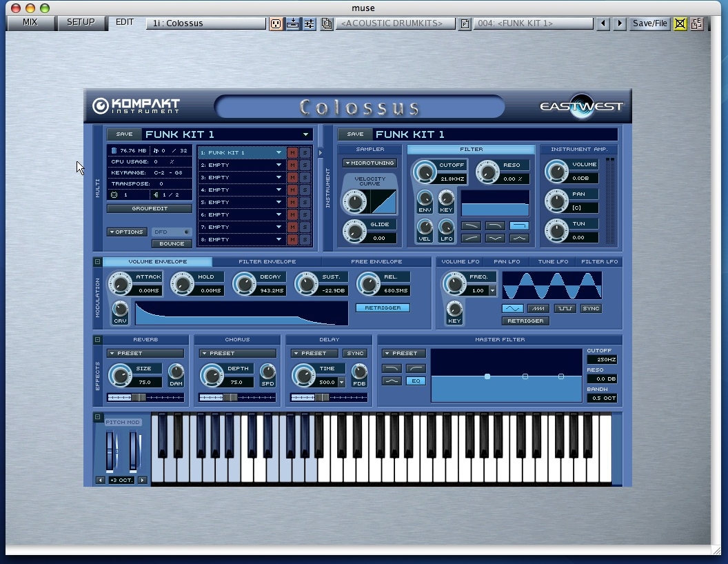Select the steep low-pass filter shape

519,226
